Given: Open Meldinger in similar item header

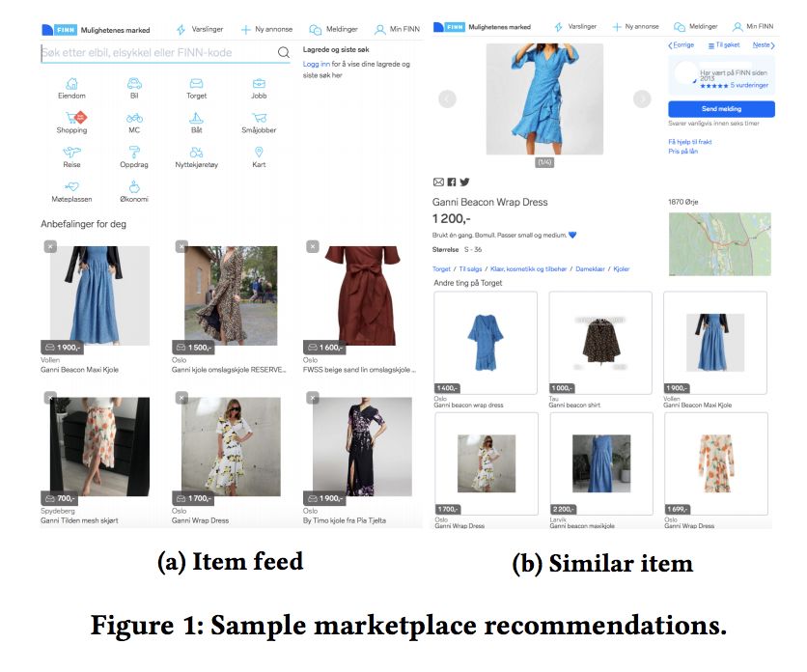Looking at the screenshot, I should 696,26.
